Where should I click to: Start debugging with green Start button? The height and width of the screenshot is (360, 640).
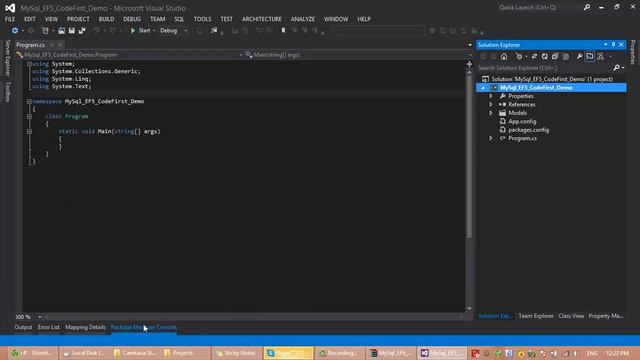pyautogui.click(x=140, y=31)
